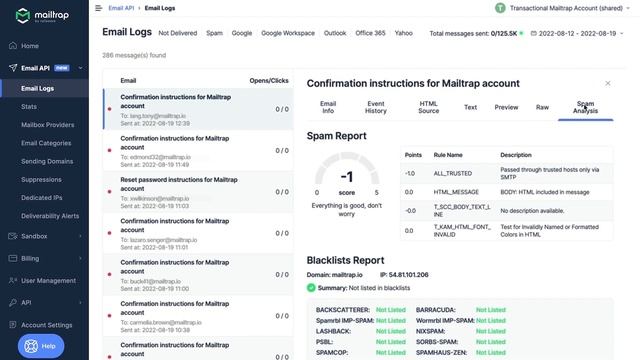Click the IP address 54.81.101.206
The width and height of the screenshot is (640, 360).
click(x=409, y=275)
